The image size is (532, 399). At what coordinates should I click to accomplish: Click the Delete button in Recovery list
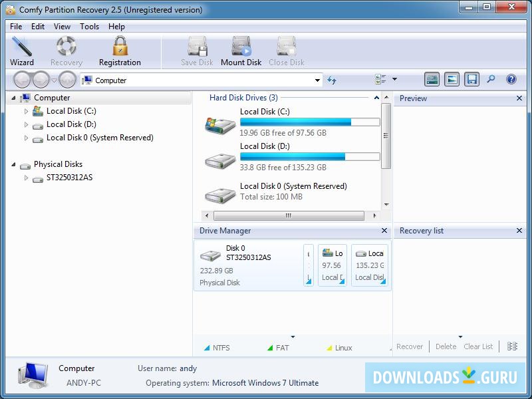[446, 346]
